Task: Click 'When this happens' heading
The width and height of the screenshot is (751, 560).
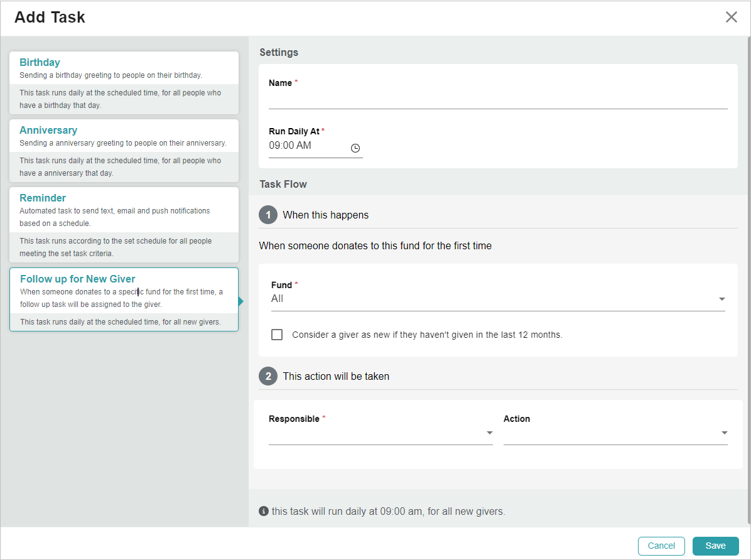Action: coord(326,215)
